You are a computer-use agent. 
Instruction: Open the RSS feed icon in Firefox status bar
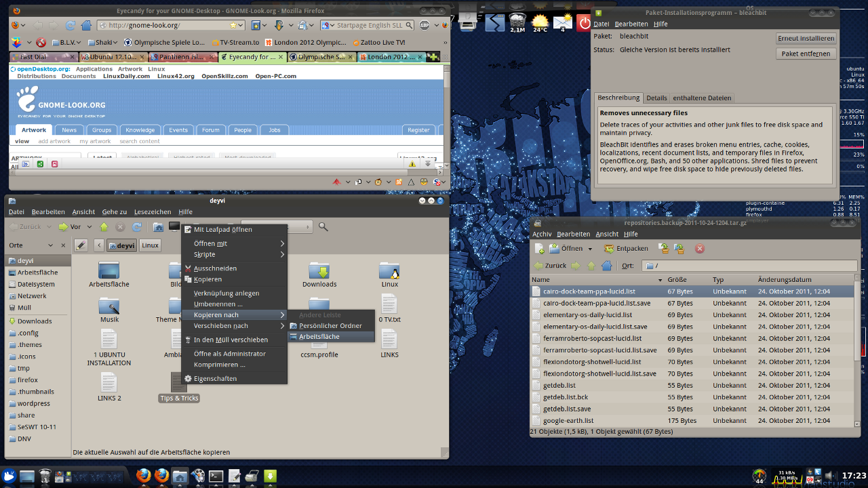tap(399, 182)
